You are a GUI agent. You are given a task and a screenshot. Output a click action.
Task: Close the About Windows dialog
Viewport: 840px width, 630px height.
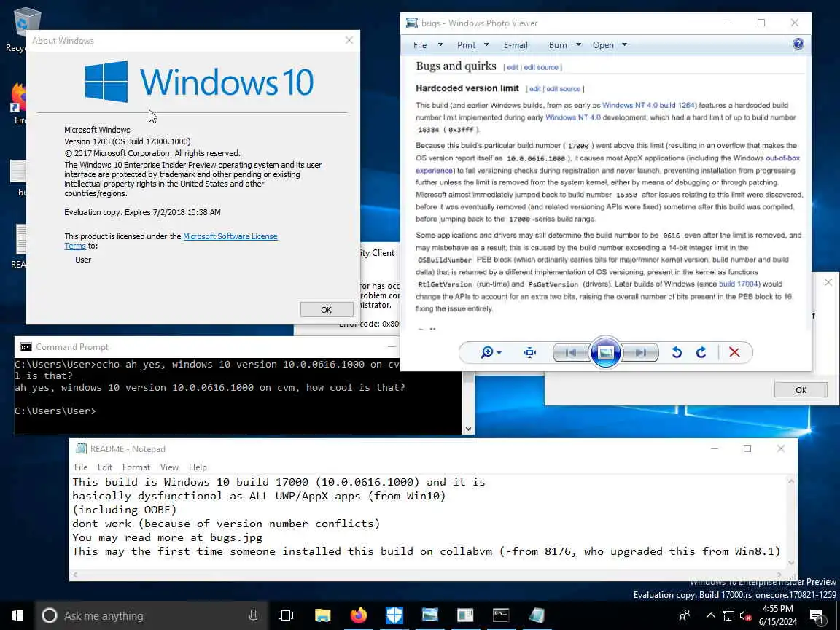(349, 40)
